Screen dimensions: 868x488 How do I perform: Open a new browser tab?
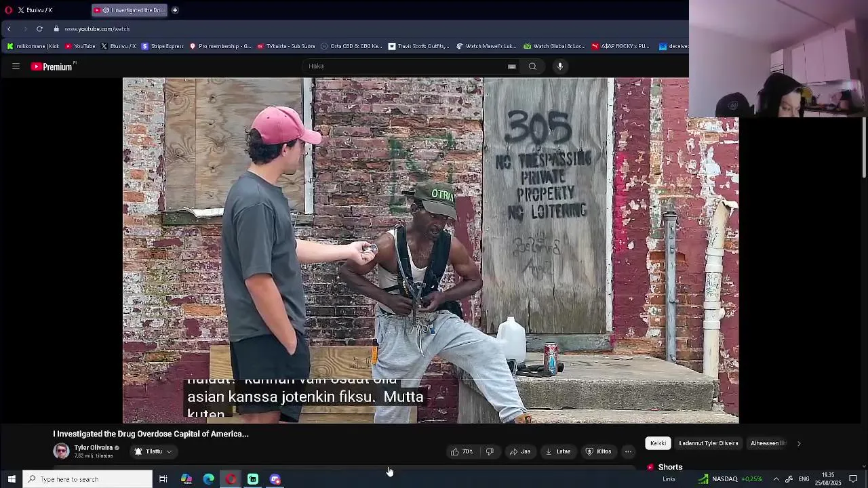tap(175, 10)
